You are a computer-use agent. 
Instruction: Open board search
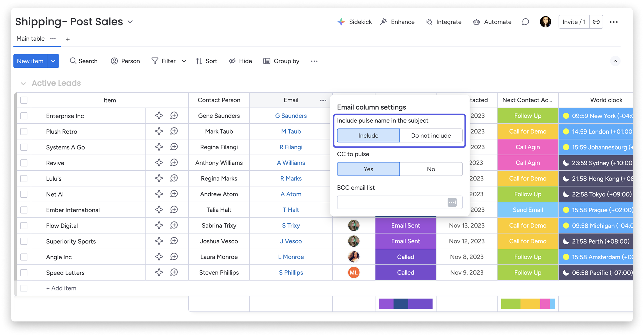83,61
